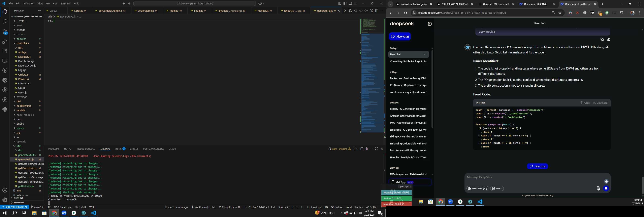Screen dimensions: 644x217
Task: Toggle Search mode in DeepSeek
Action: point(497,188)
